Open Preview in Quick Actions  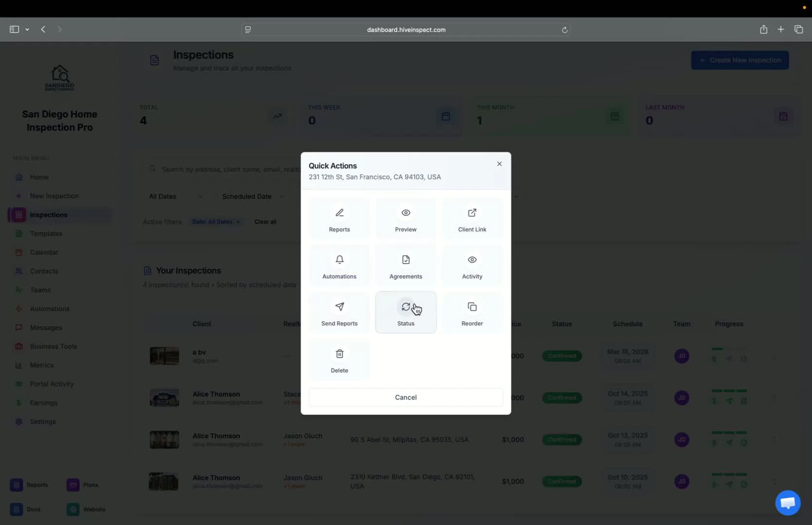406,218
